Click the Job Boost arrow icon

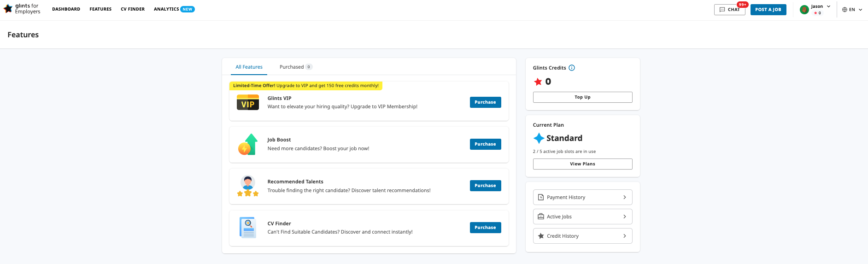[248, 144]
